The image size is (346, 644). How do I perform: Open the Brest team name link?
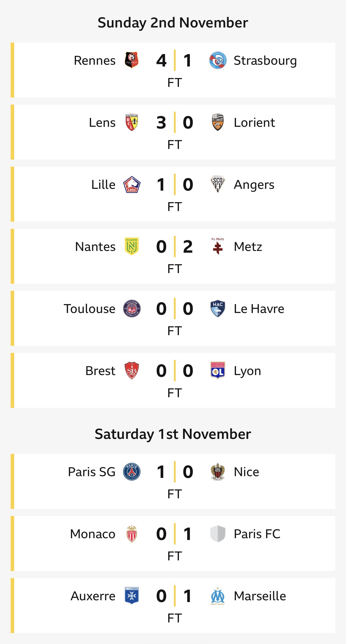point(100,371)
